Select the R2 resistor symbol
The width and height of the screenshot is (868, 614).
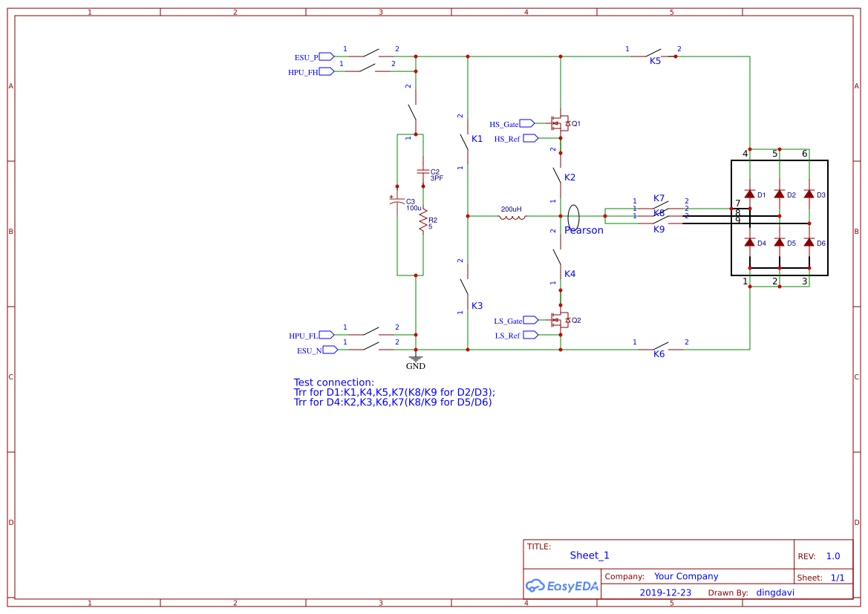[x=423, y=220]
